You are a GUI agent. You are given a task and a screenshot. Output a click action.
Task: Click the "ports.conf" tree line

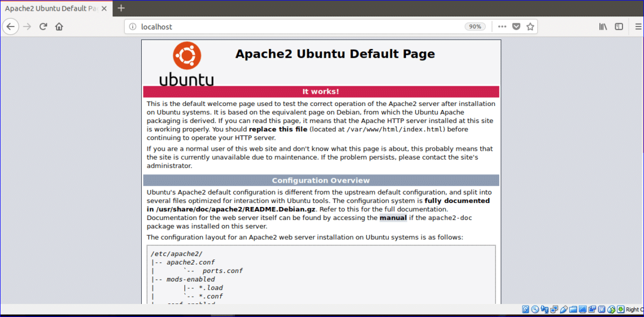222,271
